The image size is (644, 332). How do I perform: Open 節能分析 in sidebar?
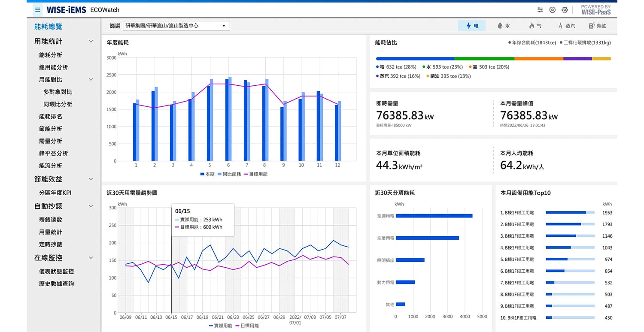(50, 129)
